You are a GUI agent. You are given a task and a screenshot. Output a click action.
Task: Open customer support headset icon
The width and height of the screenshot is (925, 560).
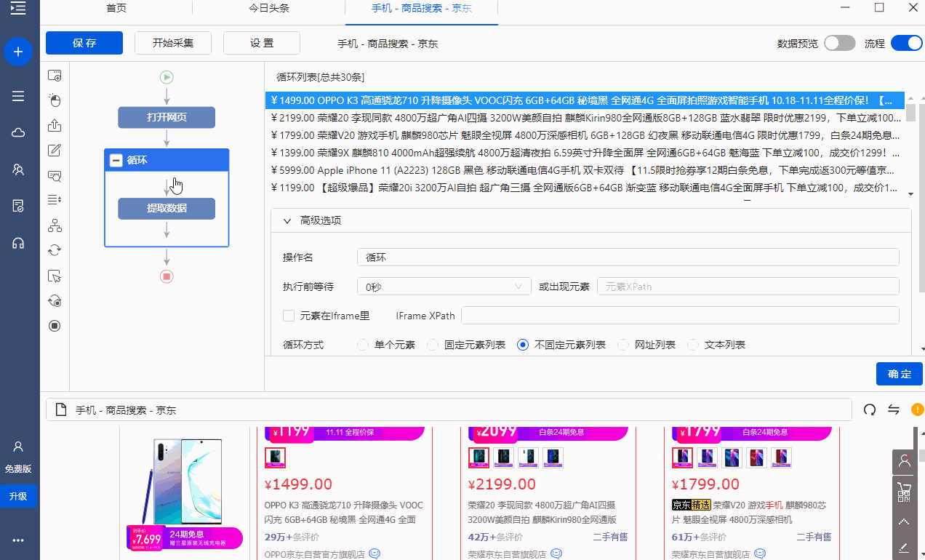pos(18,243)
